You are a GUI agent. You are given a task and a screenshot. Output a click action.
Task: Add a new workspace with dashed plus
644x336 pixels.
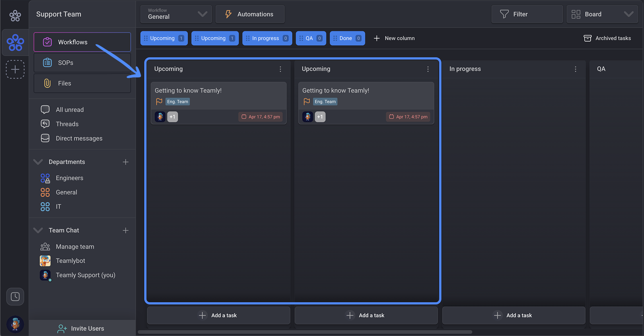15,69
